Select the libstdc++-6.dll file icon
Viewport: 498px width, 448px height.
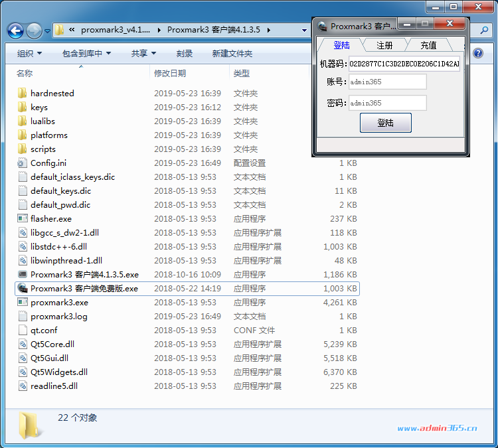click(x=23, y=247)
